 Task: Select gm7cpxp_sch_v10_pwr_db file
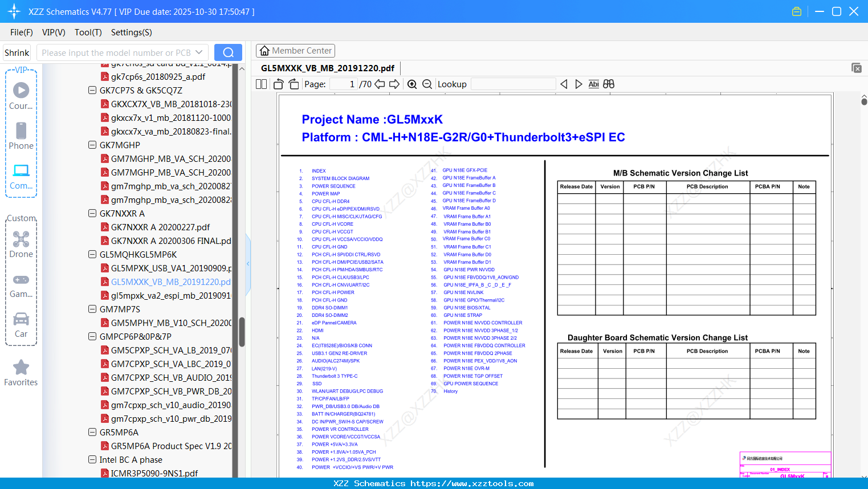point(171,418)
